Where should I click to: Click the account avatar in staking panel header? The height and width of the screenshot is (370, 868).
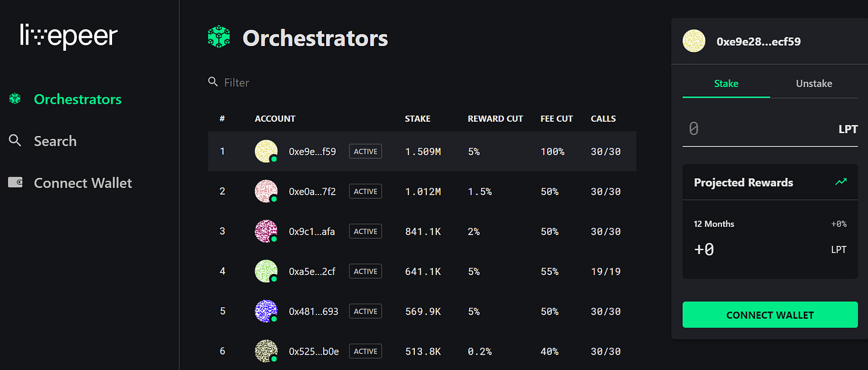tap(694, 41)
